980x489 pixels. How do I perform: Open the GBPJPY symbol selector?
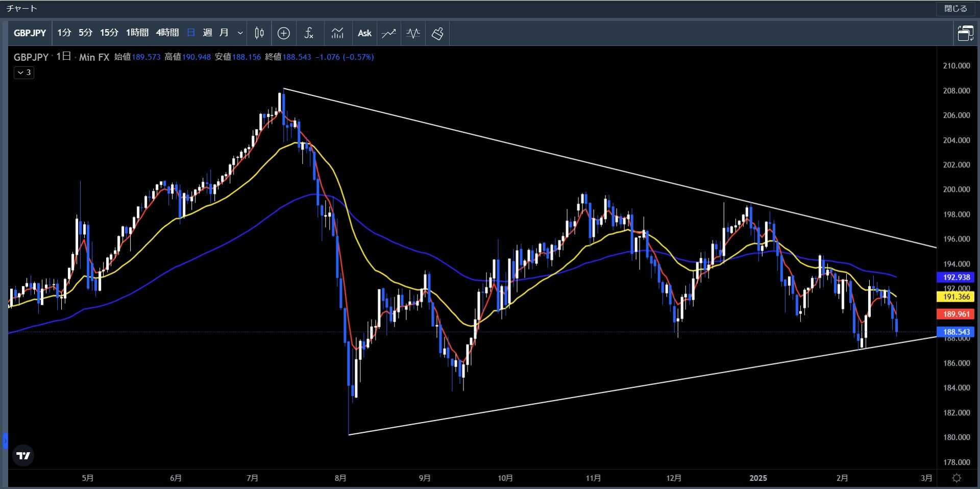[30, 33]
